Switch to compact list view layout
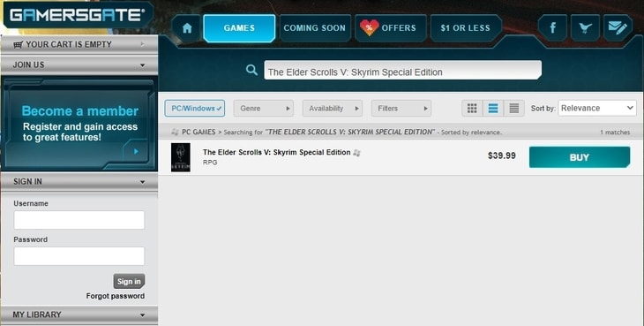The image size is (644, 326). pyautogui.click(x=513, y=108)
